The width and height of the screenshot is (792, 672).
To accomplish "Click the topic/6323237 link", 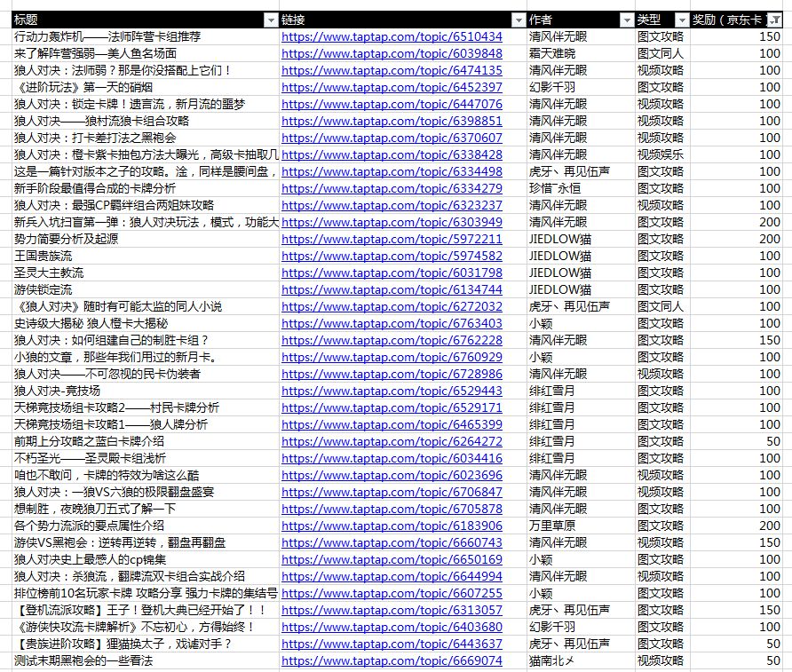I will pyautogui.click(x=392, y=205).
